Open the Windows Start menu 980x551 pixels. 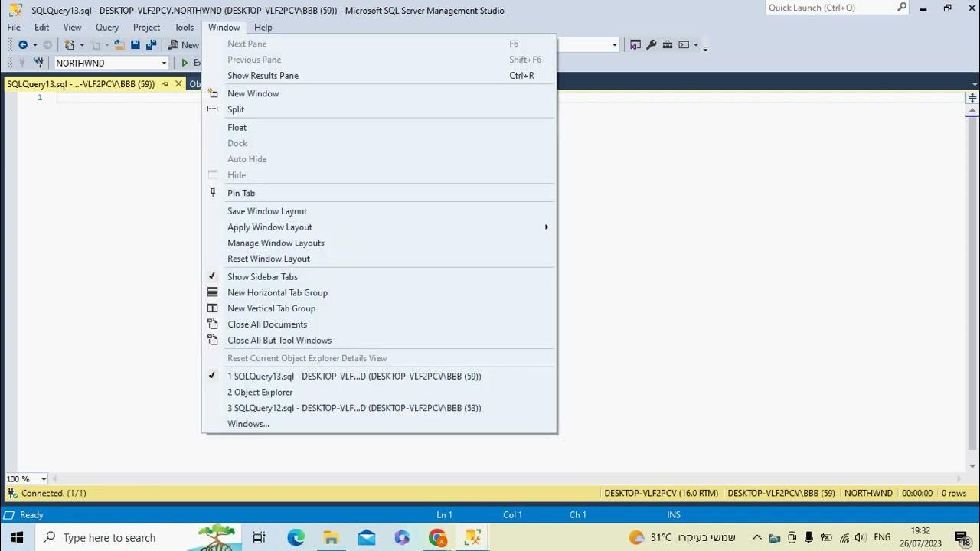coord(17,537)
